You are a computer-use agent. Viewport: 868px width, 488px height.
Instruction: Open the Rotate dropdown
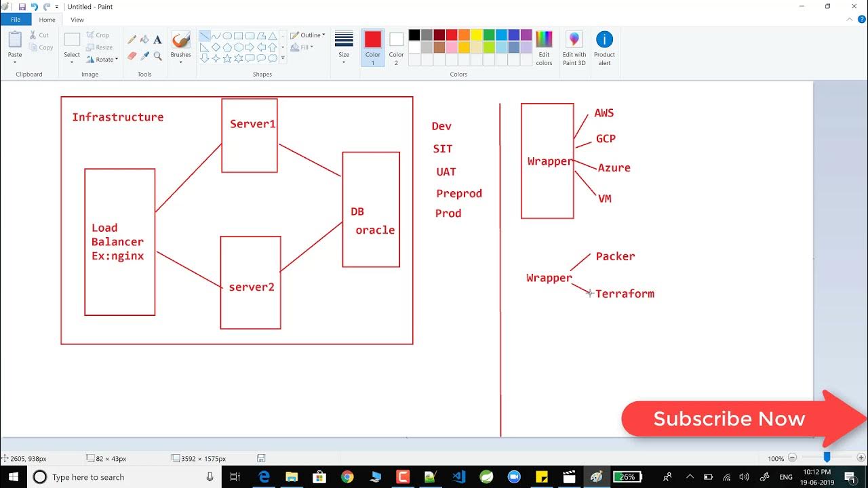[x=102, y=60]
